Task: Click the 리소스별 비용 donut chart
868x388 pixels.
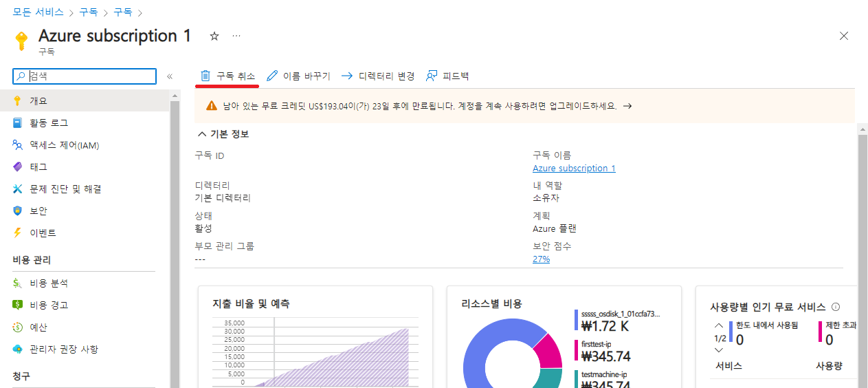Action: [x=513, y=354]
